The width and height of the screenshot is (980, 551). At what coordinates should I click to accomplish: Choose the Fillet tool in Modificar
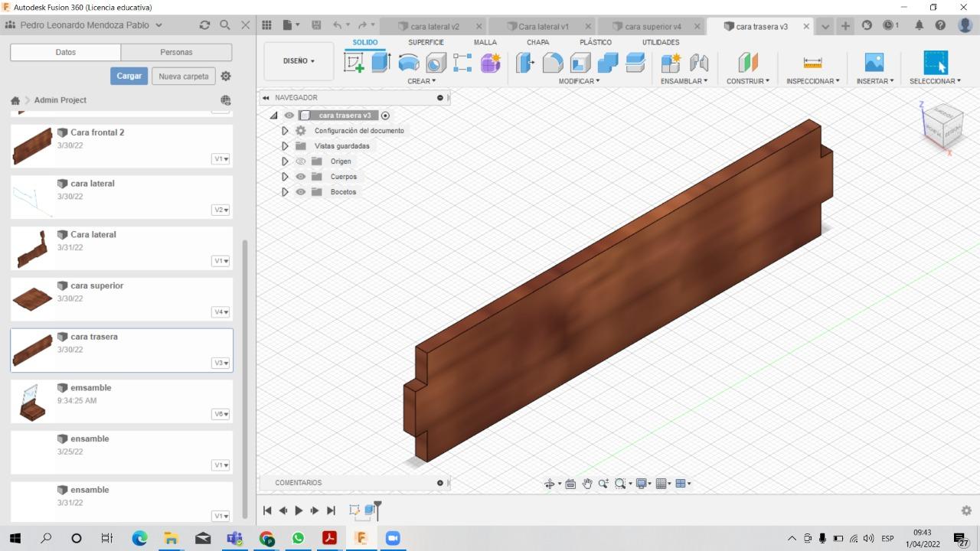(553, 63)
